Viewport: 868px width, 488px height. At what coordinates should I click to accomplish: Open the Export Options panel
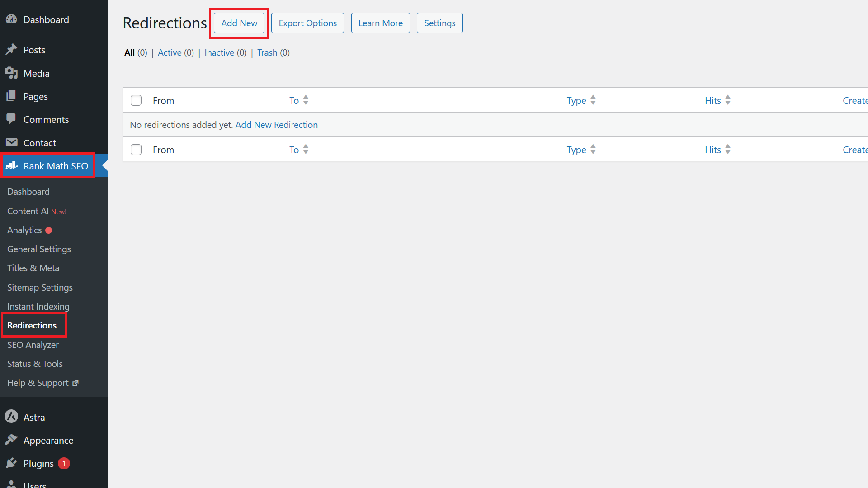point(307,23)
